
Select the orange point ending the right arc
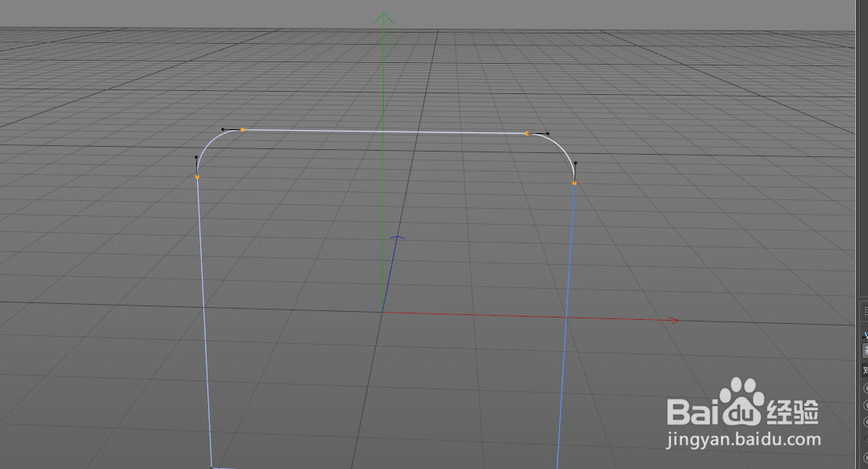574,183
